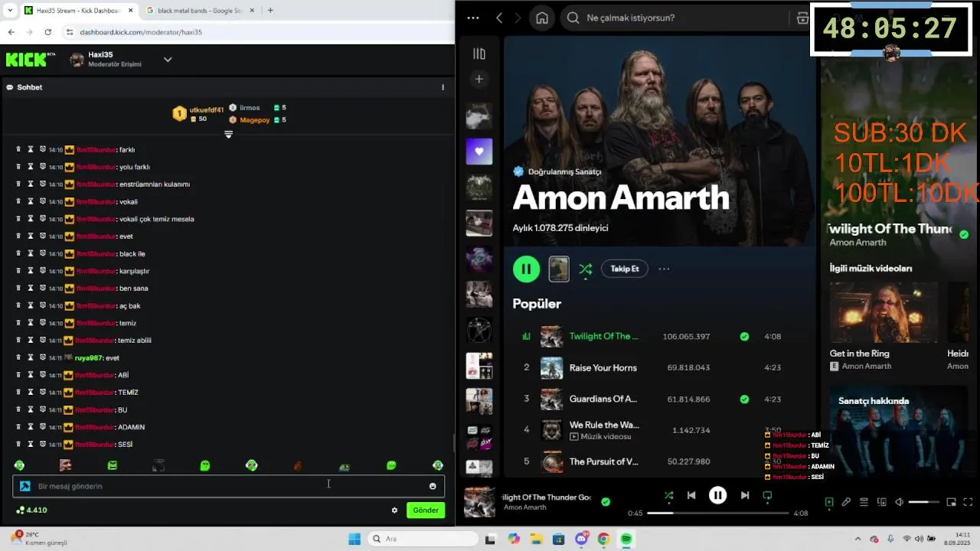The height and width of the screenshot is (551, 980).
Task: Click the Takip Et follow button
Action: (625, 269)
